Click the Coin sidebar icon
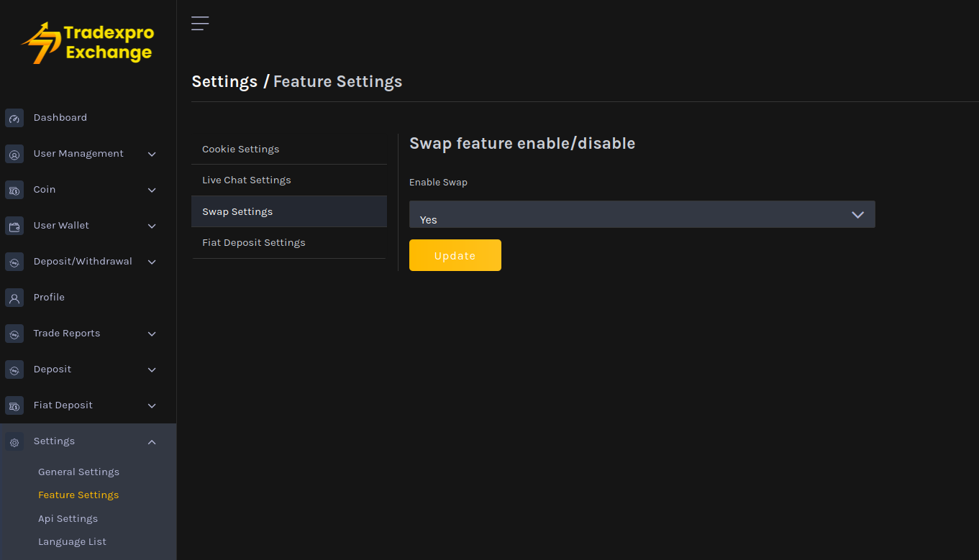979x560 pixels. pyautogui.click(x=14, y=190)
